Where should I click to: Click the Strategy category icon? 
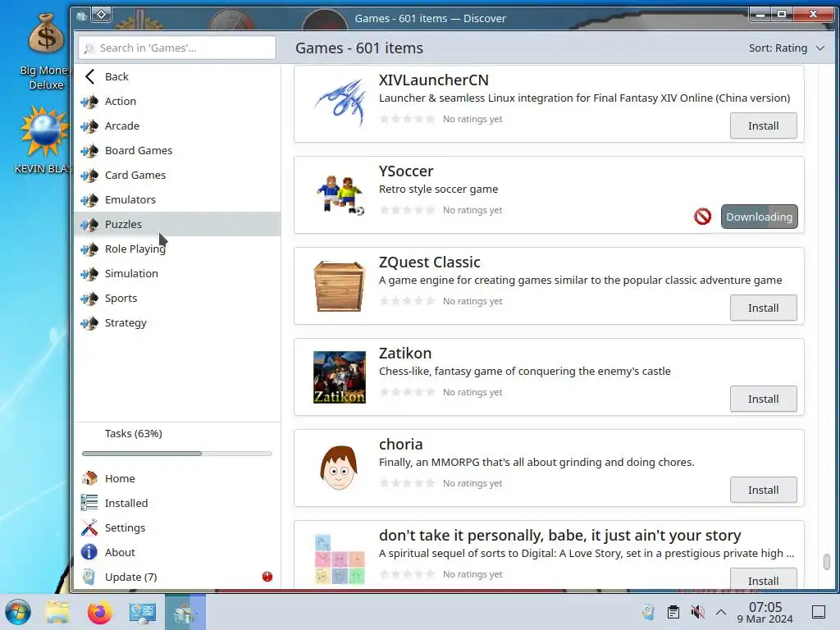click(x=89, y=323)
